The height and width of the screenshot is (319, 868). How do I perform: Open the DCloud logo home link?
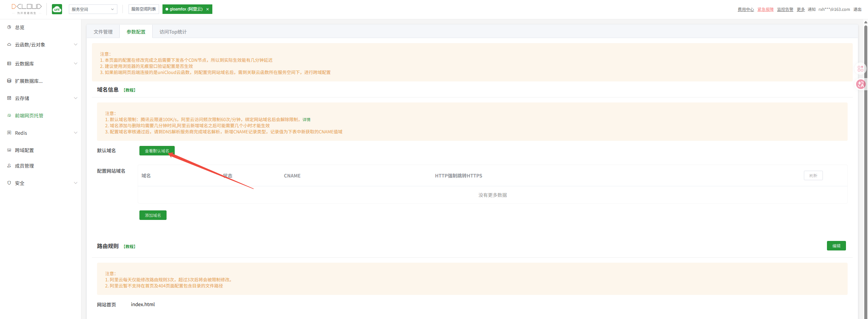pyautogui.click(x=26, y=8)
